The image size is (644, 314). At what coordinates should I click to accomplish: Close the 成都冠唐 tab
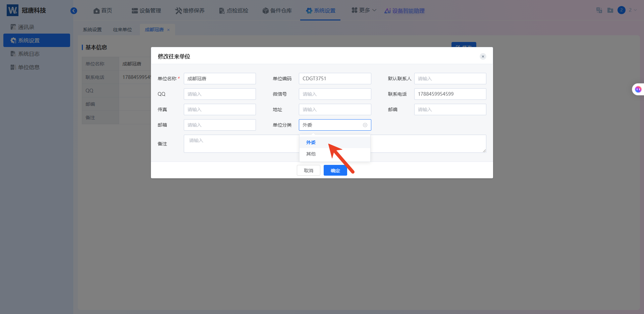point(168,30)
